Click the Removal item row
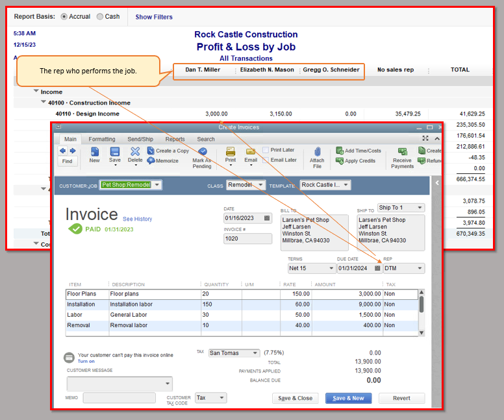Image resolution: width=504 pixels, height=420 pixels. (x=242, y=325)
